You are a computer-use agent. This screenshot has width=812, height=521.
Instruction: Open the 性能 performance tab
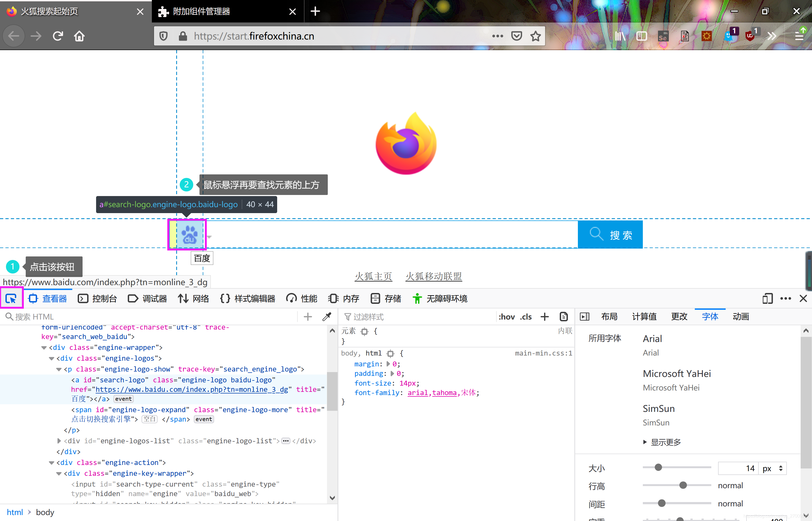tap(302, 298)
